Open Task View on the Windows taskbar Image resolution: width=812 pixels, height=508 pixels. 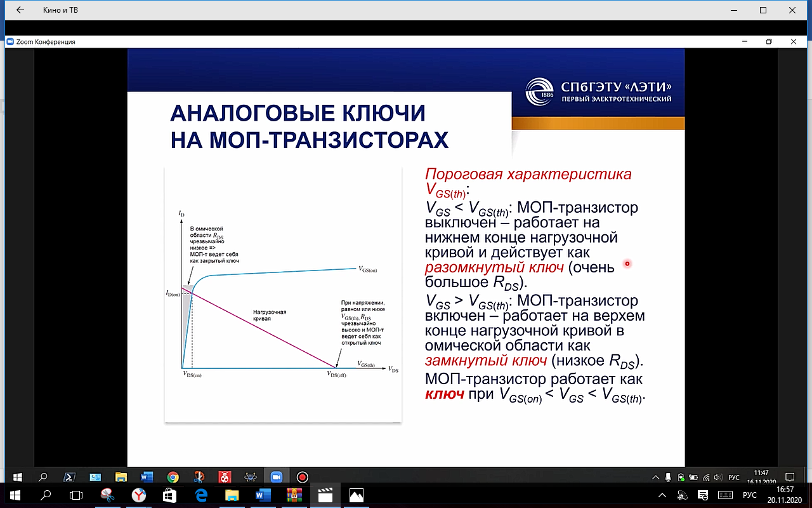pos(75,495)
